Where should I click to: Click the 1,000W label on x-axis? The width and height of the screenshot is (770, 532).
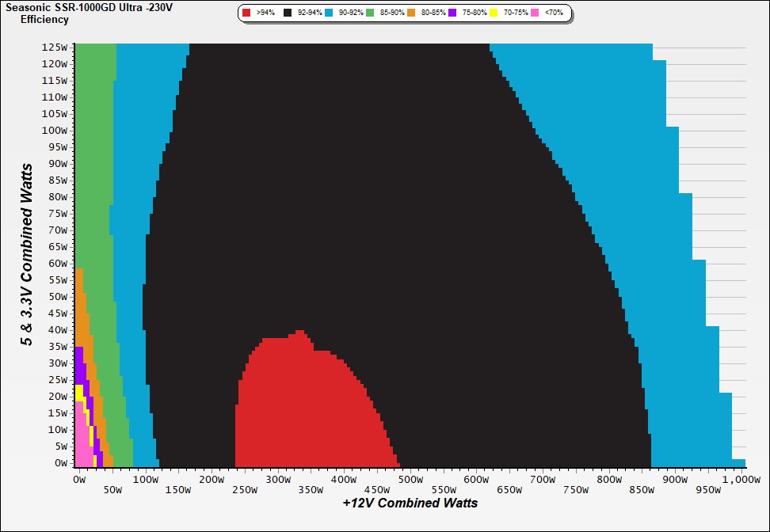[x=740, y=479]
